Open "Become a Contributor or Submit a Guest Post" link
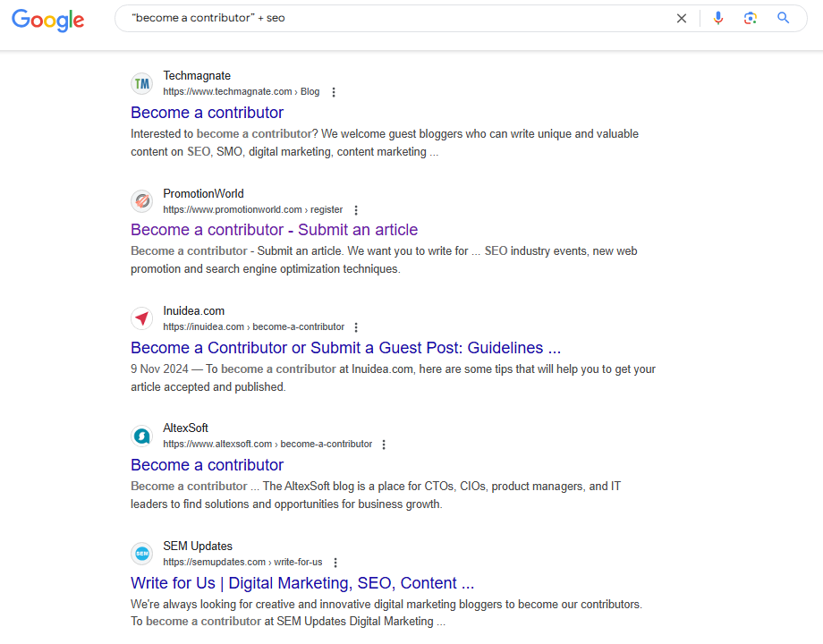 click(346, 348)
